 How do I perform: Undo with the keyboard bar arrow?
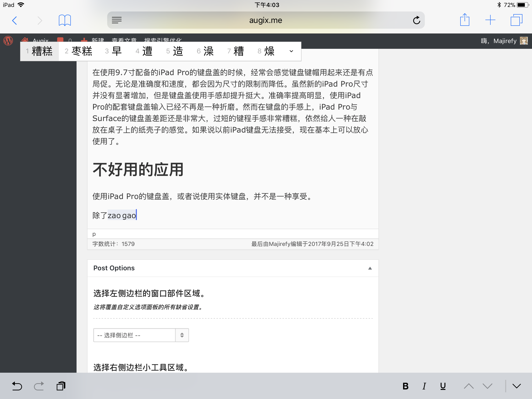[17, 386]
